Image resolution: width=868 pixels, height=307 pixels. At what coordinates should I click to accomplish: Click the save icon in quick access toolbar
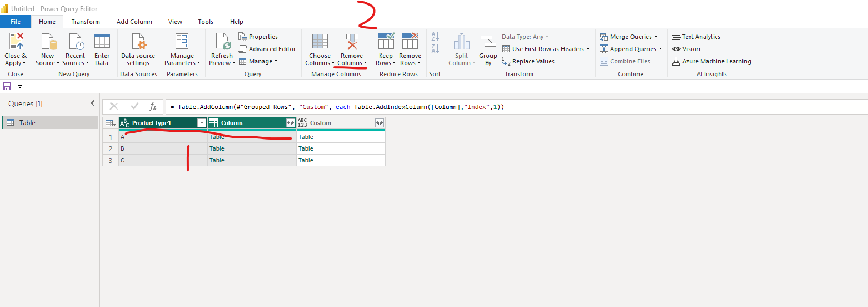coord(7,86)
